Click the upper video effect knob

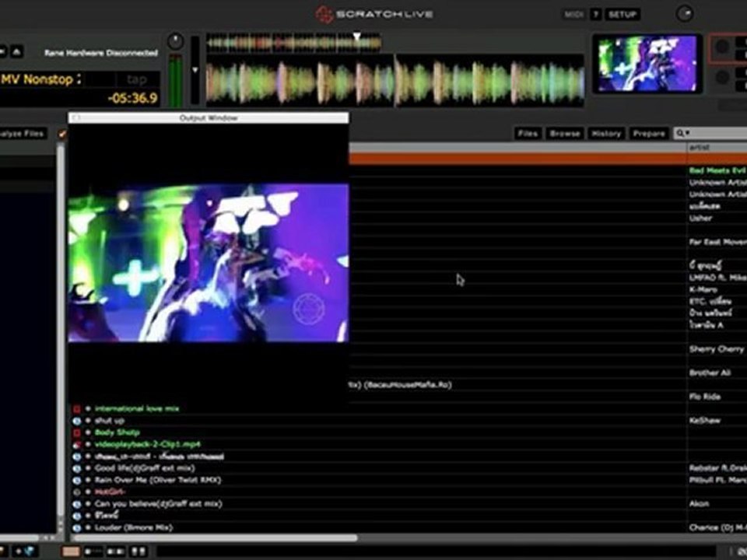(x=722, y=47)
